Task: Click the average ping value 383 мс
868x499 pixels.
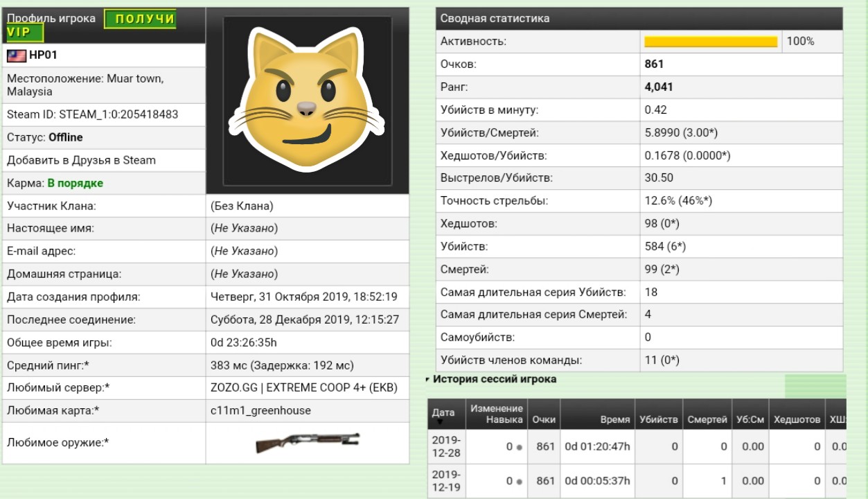Action: pyautogui.click(x=282, y=365)
